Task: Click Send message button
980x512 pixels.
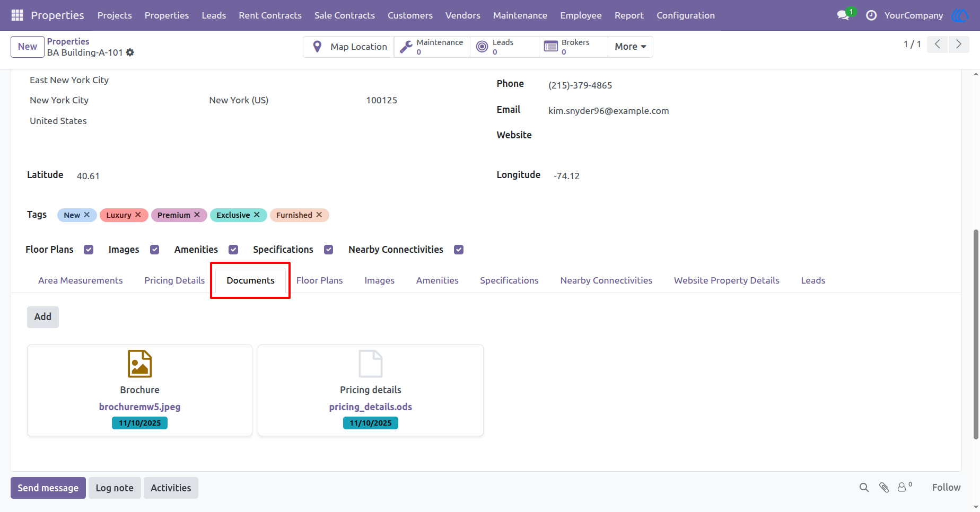Action: click(x=48, y=488)
